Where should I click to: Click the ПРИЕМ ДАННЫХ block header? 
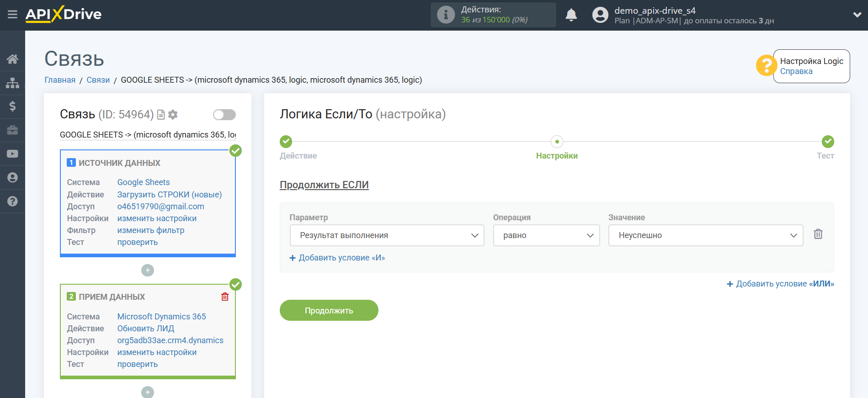tap(112, 297)
